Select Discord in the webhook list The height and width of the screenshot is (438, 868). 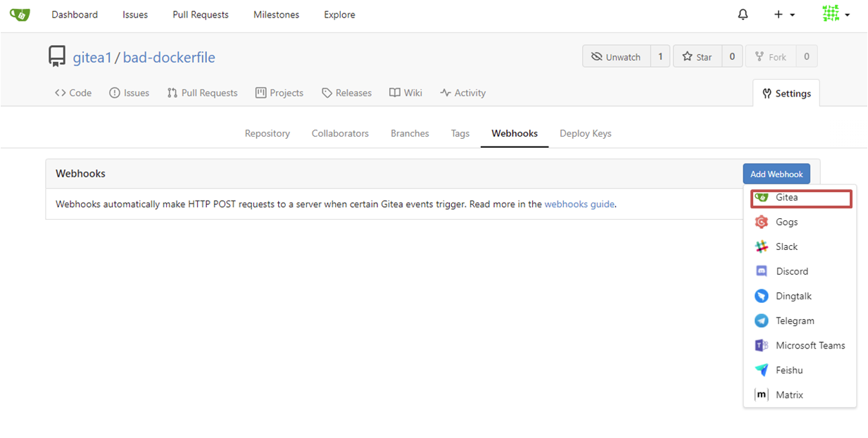[800, 272]
